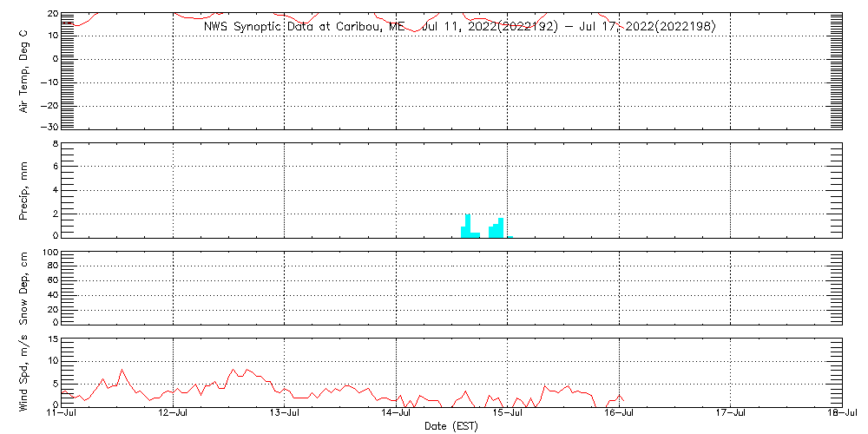The width and height of the screenshot is (868, 434).
Task: Select the "15" tick on wind speed axis
Action: pyautogui.click(x=51, y=339)
